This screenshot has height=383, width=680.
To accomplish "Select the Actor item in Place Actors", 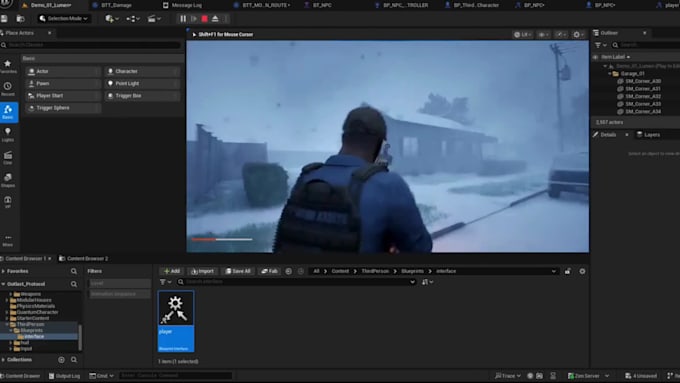I will [63, 71].
